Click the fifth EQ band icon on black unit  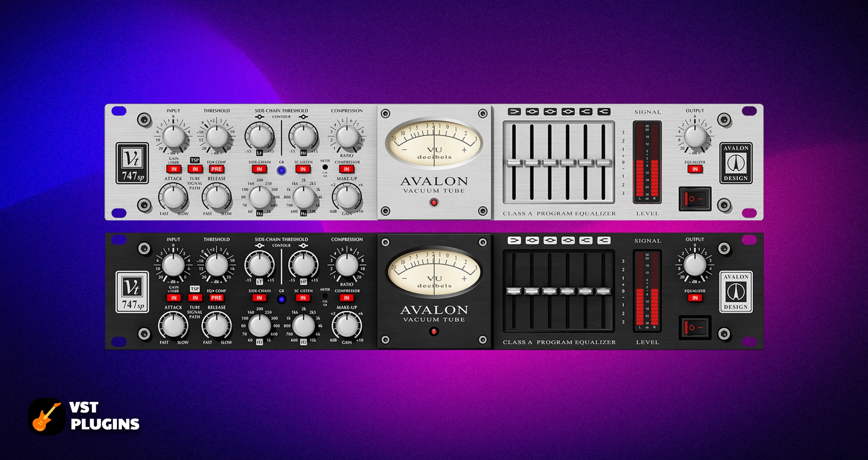tap(586, 240)
